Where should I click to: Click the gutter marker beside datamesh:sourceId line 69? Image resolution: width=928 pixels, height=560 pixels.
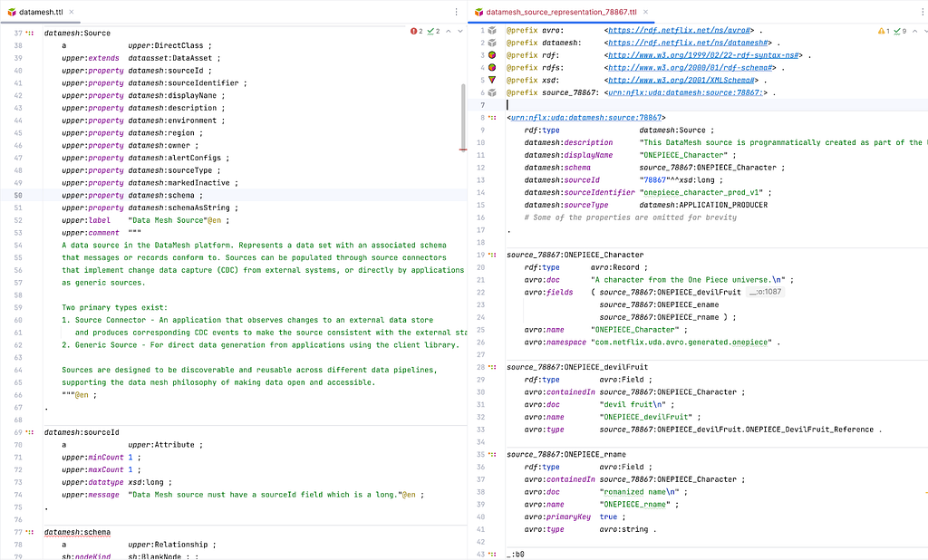pos(30,433)
